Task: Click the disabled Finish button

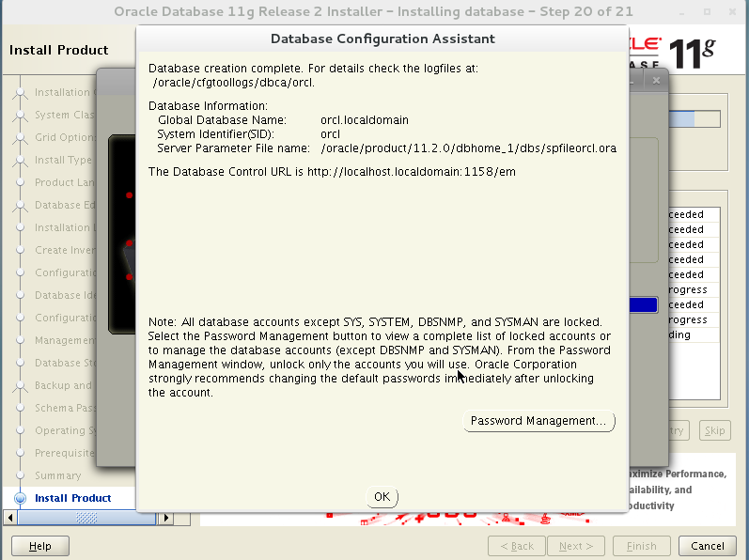Action: (x=641, y=546)
